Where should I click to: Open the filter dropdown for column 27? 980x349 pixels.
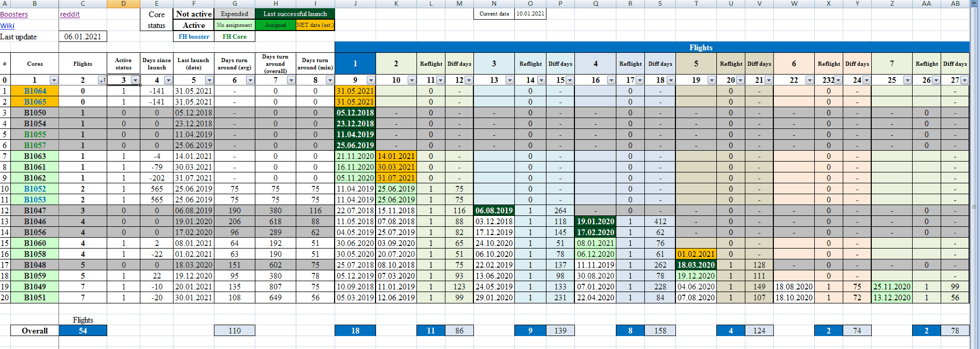[964, 80]
